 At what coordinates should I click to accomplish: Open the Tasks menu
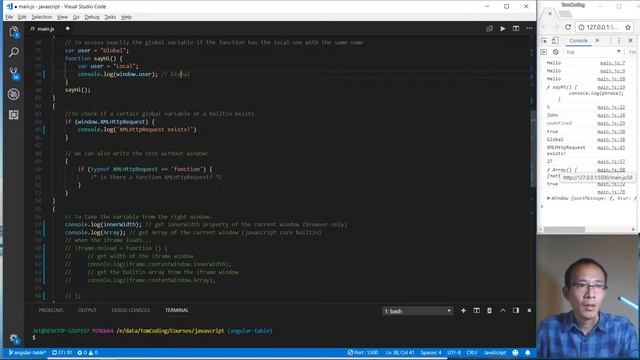(110, 17)
